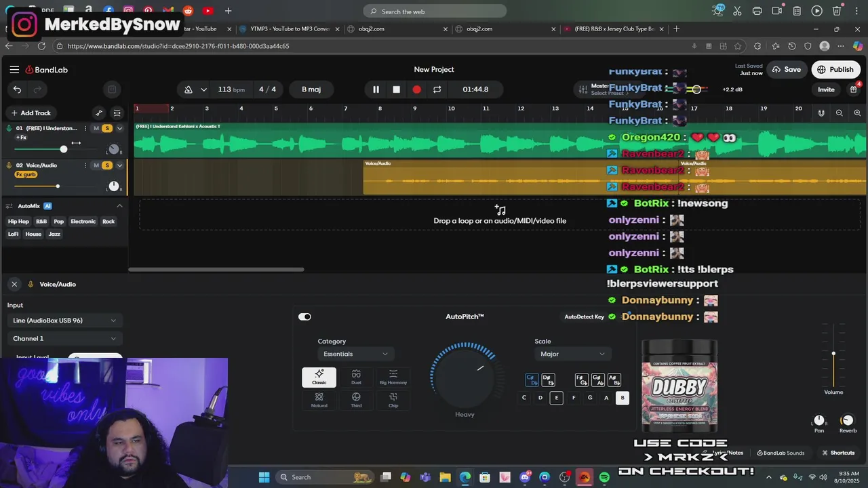Open BandLab Sounds

tap(781, 453)
